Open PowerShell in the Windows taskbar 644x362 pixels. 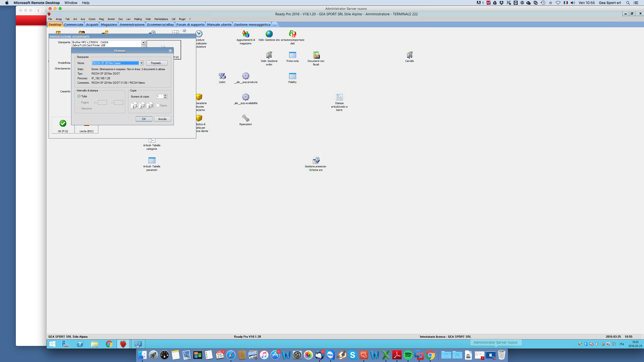tap(80, 344)
